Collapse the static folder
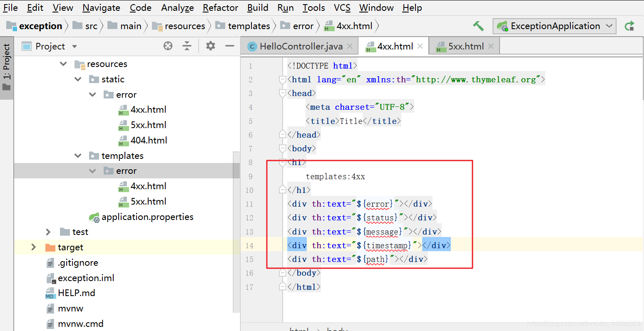Viewport: 644px width, 331px height. 78,79
